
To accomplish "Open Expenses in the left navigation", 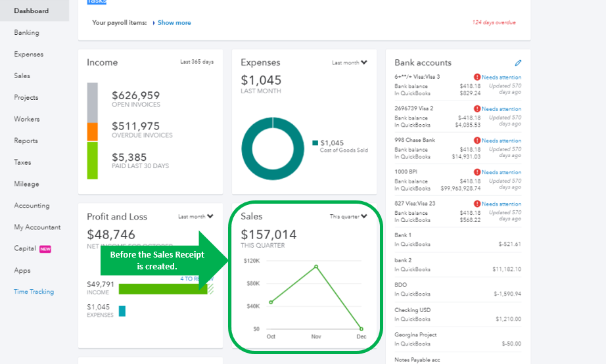I will point(29,54).
